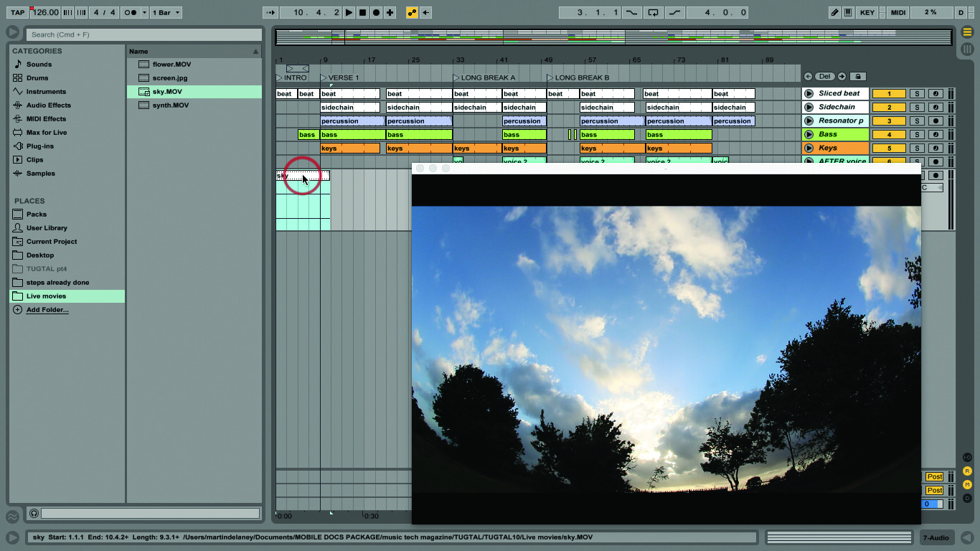Click the transport Play button

[x=349, y=12]
